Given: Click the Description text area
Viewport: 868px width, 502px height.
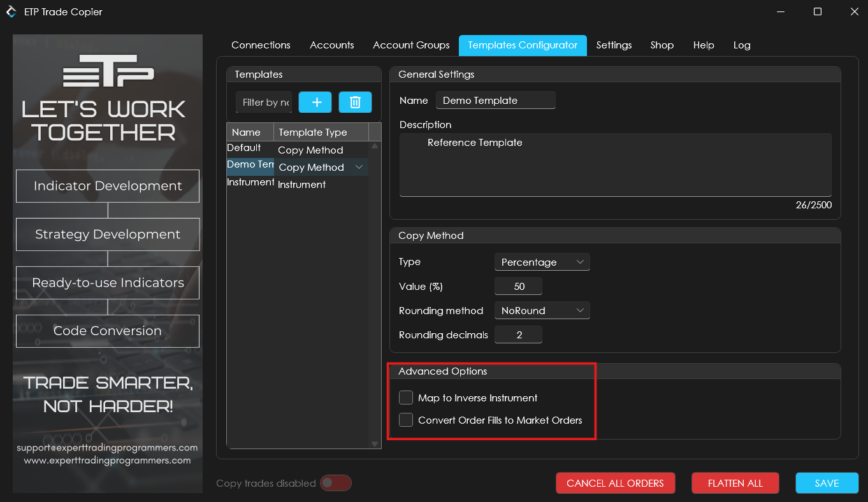Looking at the screenshot, I should click(616, 165).
